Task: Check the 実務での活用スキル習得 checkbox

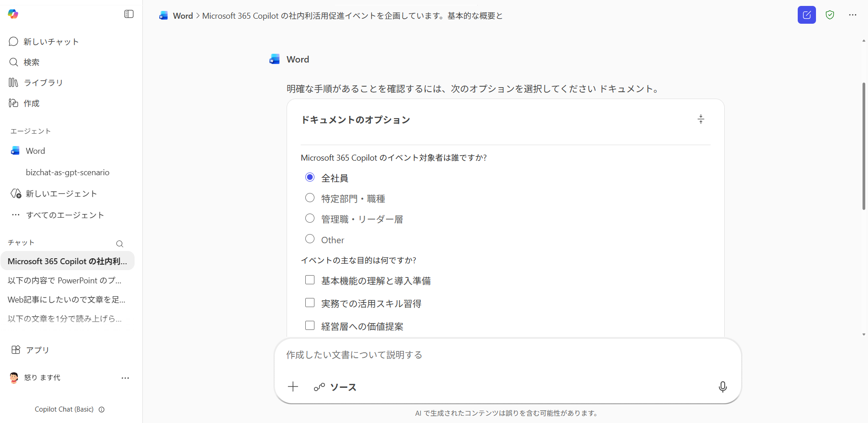Action: [x=310, y=303]
